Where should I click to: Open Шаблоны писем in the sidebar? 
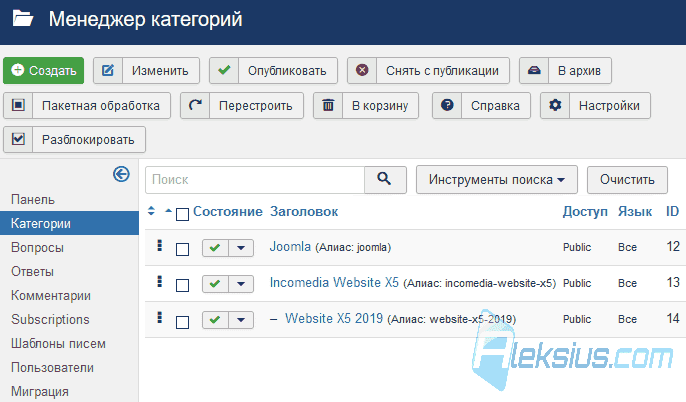tap(58, 343)
